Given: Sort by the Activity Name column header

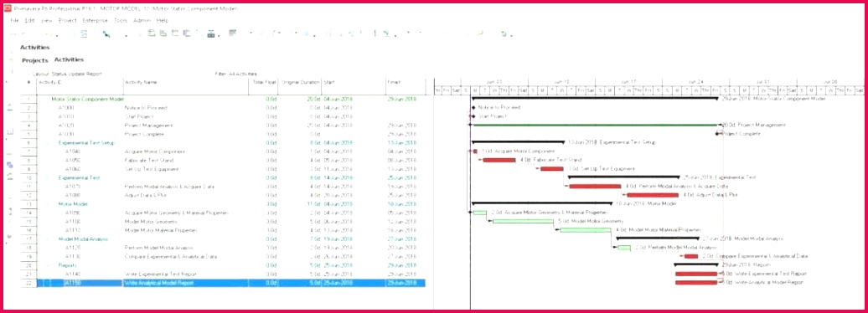Looking at the screenshot, I should tap(185, 83).
